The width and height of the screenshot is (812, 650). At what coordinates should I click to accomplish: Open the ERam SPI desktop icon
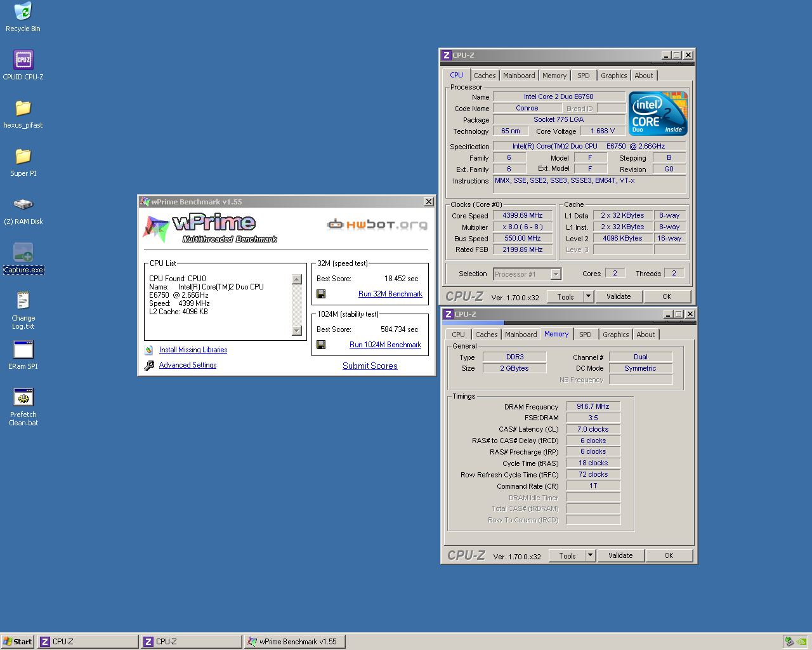[x=23, y=349]
